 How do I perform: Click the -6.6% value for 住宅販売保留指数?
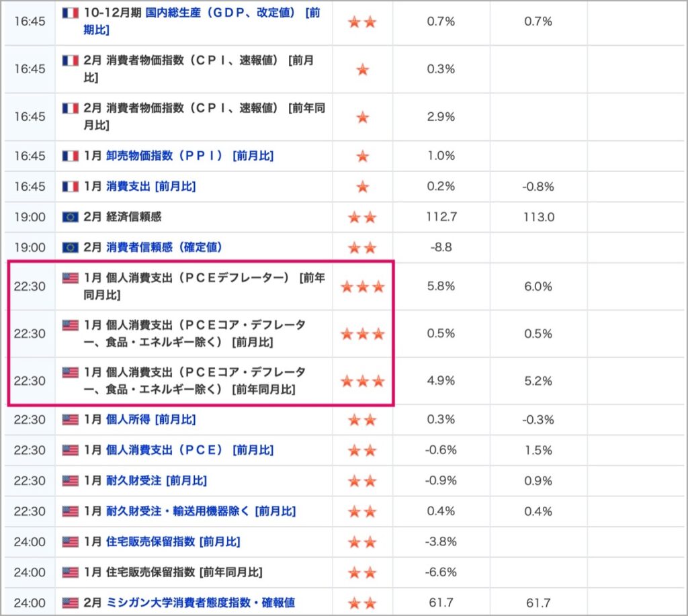point(441,572)
